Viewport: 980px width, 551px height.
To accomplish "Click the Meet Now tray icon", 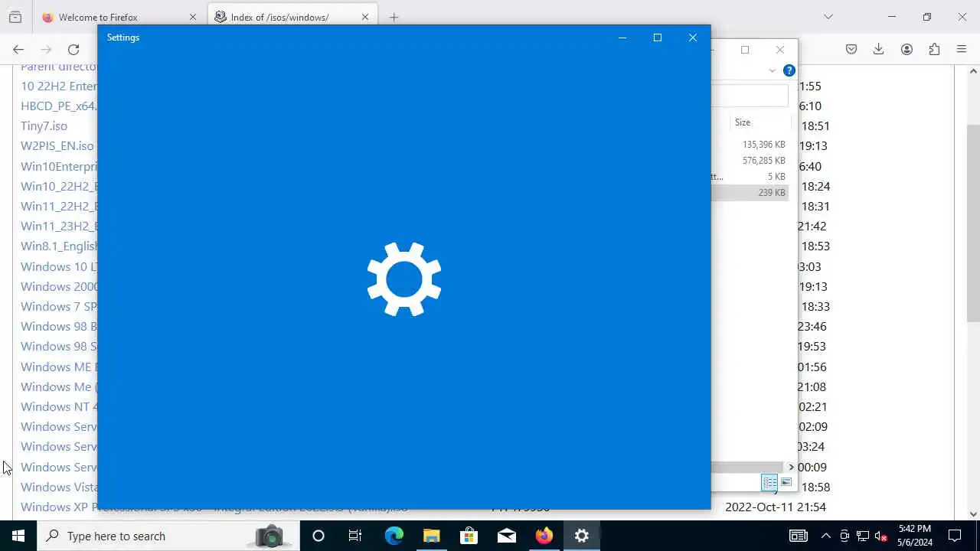I will (x=844, y=536).
